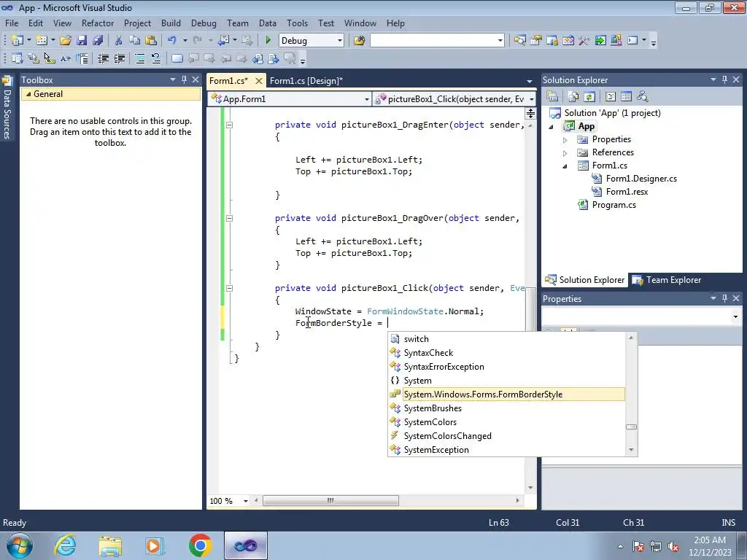Open the Properties panel object dropdown

coord(735,316)
